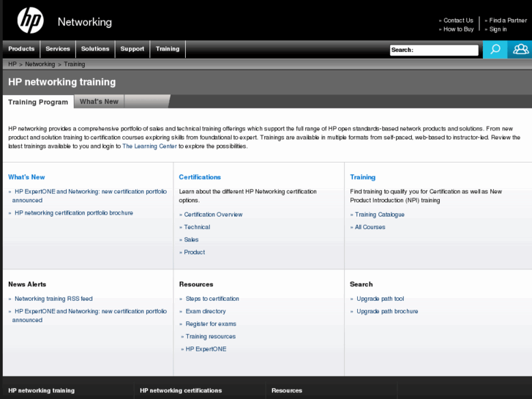Image resolution: width=532 pixels, height=399 pixels.
Task: Open HP networking certification portfolio brochure link
Action: [74, 213]
